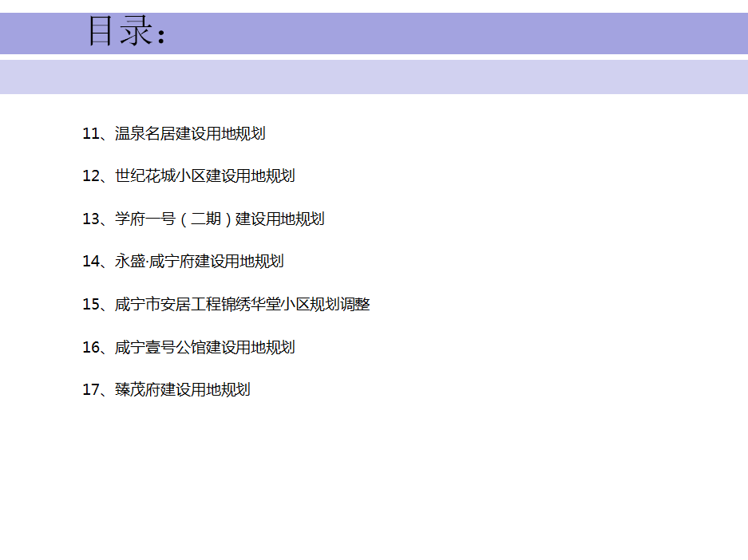Select item 14、永盛·咸宁府建设用地规划
Image resolution: width=748 pixels, height=560 pixels.
183,261
